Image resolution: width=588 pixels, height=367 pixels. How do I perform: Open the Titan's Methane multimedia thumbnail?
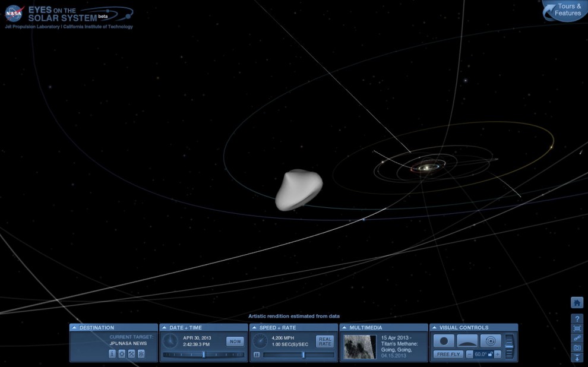[359, 347]
